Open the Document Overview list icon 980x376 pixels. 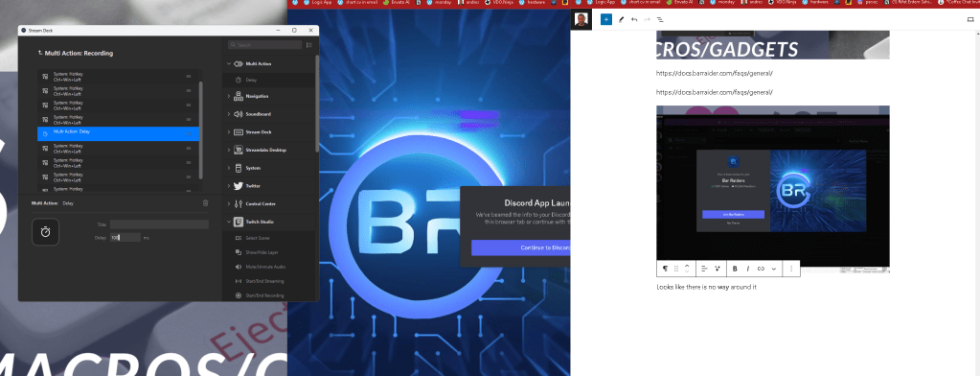coord(660,19)
